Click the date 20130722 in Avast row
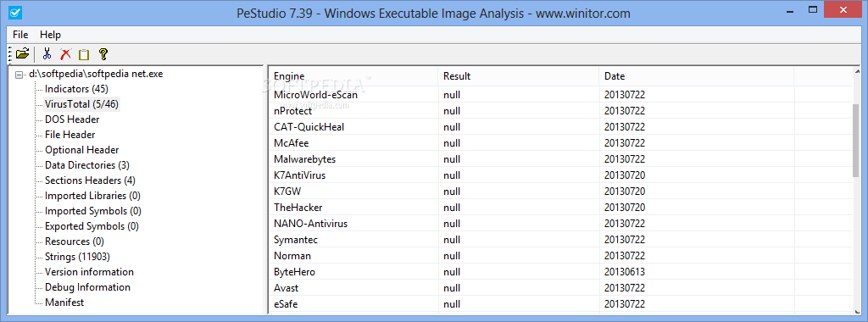This screenshot has height=322, width=868. [625, 288]
